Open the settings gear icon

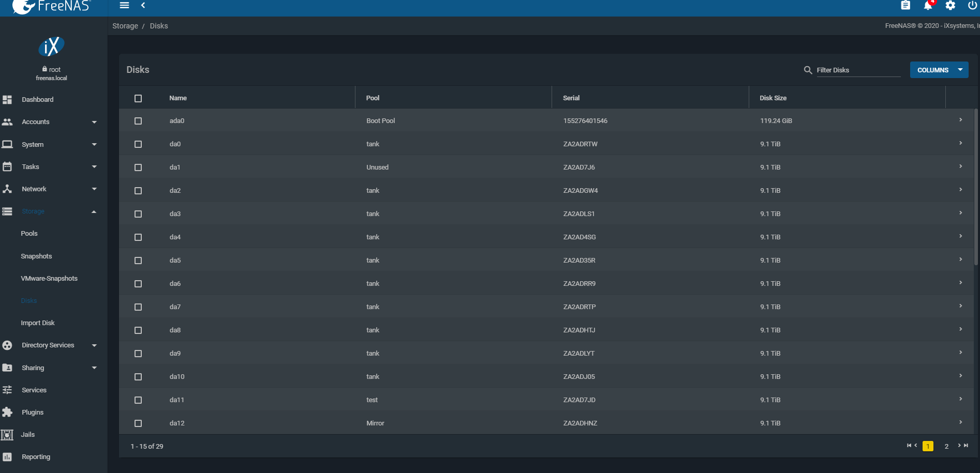tap(950, 6)
